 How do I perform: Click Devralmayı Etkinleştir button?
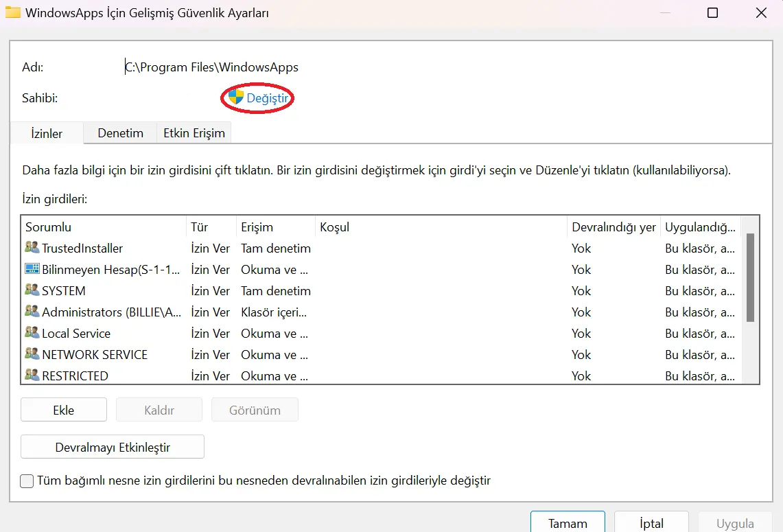point(113,447)
